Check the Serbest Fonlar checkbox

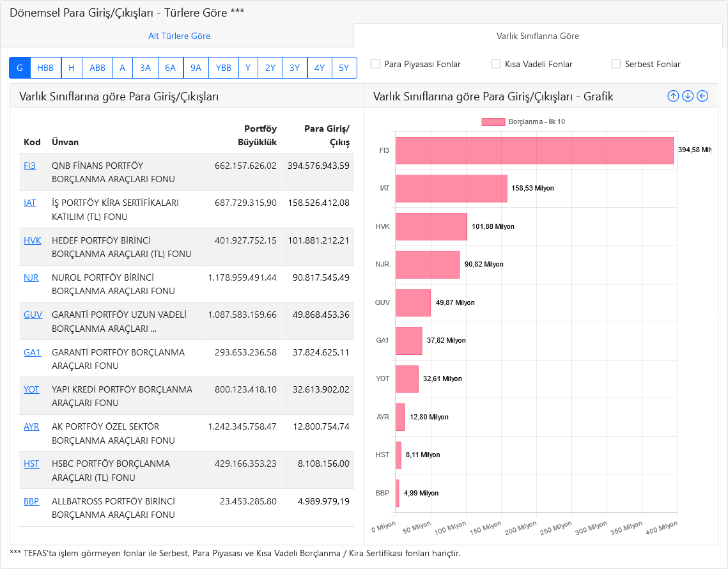point(616,64)
